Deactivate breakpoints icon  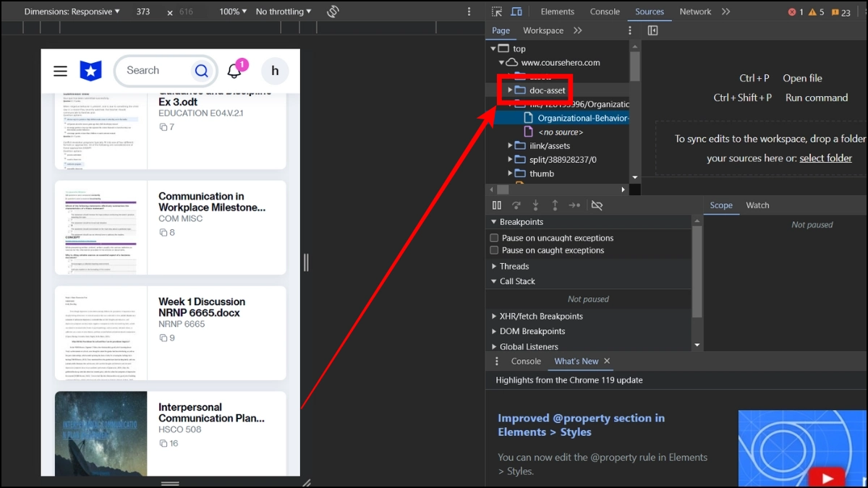(x=597, y=205)
